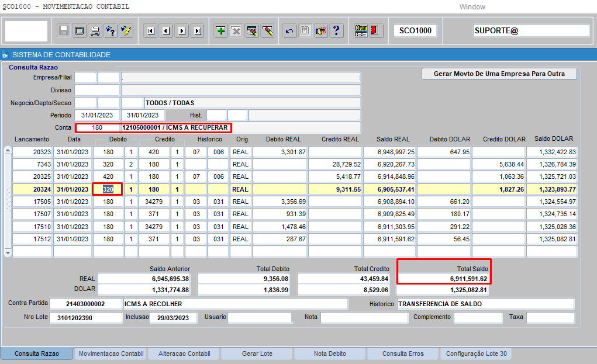Click the Execute Query flashlight-lightning icon
597x364 pixels.
(126, 31)
